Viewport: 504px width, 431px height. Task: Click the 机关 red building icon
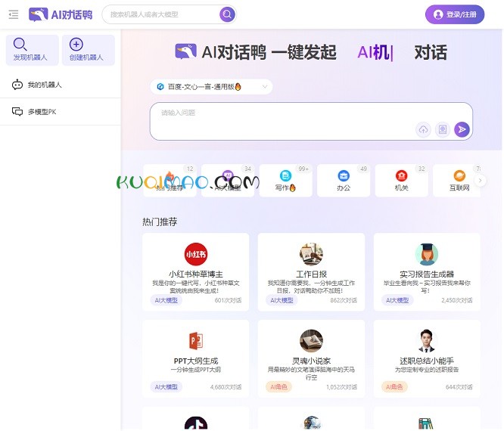tap(402, 175)
